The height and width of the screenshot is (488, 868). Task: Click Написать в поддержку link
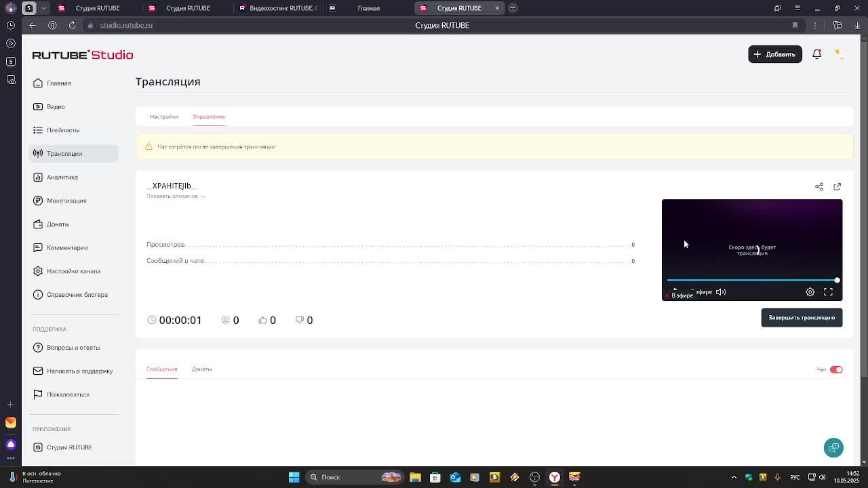[73, 371]
